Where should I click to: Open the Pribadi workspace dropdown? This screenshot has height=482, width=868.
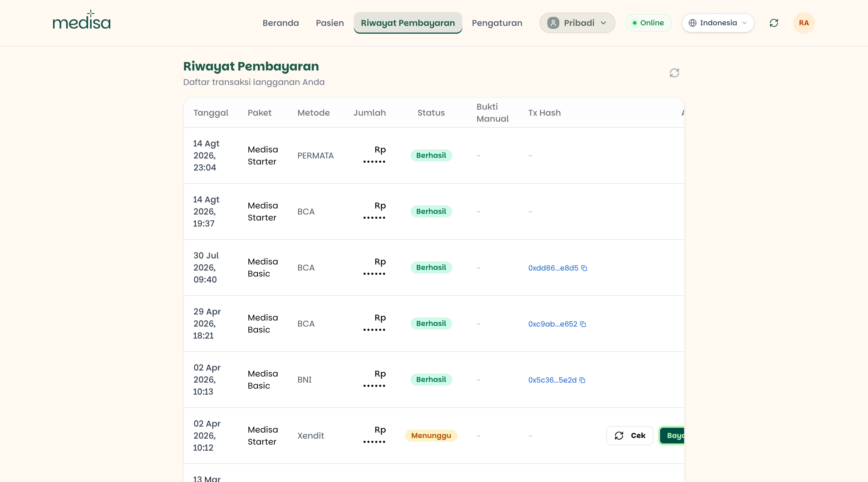pyautogui.click(x=577, y=23)
